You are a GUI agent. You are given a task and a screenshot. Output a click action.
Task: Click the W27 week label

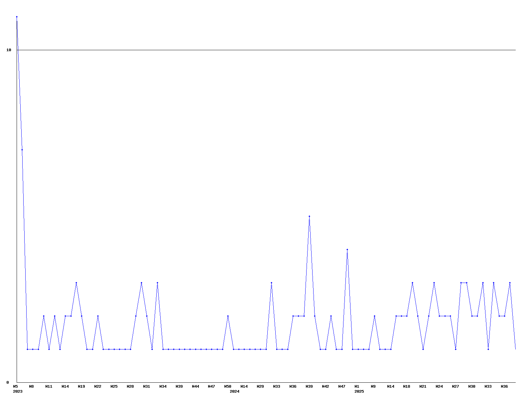click(x=455, y=386)
